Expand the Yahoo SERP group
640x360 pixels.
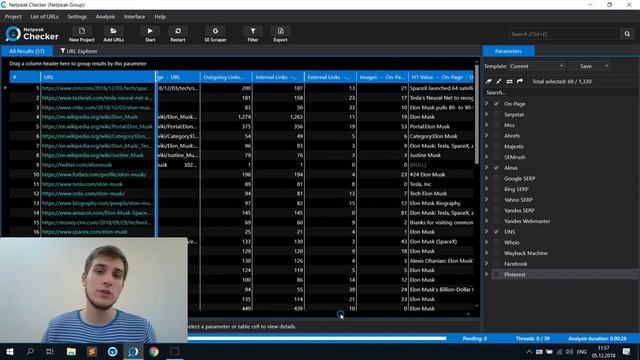[487, 200]
